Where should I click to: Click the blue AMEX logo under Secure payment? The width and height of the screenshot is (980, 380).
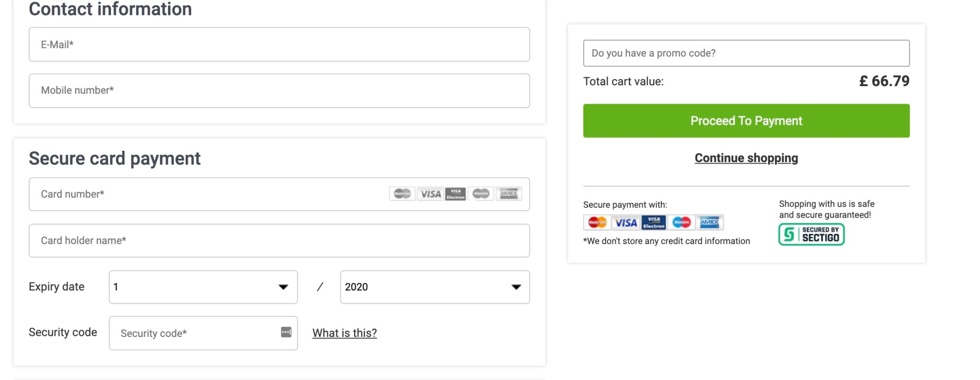(710, 223)
